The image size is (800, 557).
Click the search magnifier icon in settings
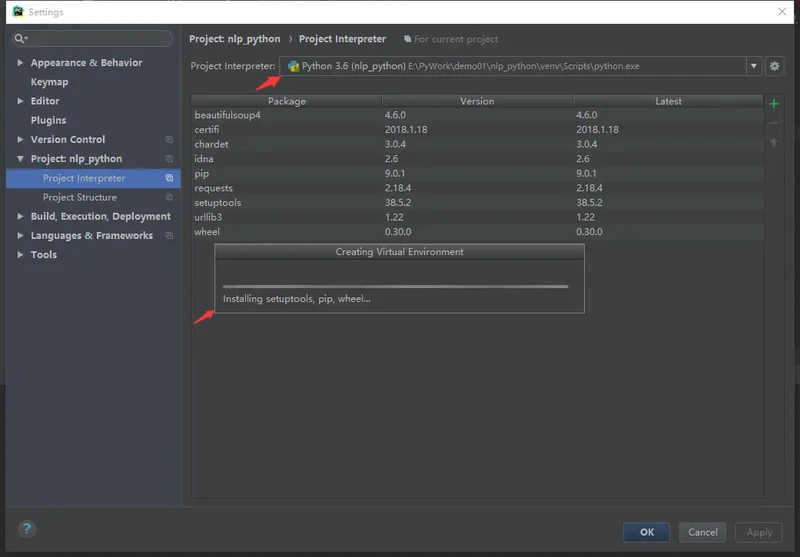point(21,38)
